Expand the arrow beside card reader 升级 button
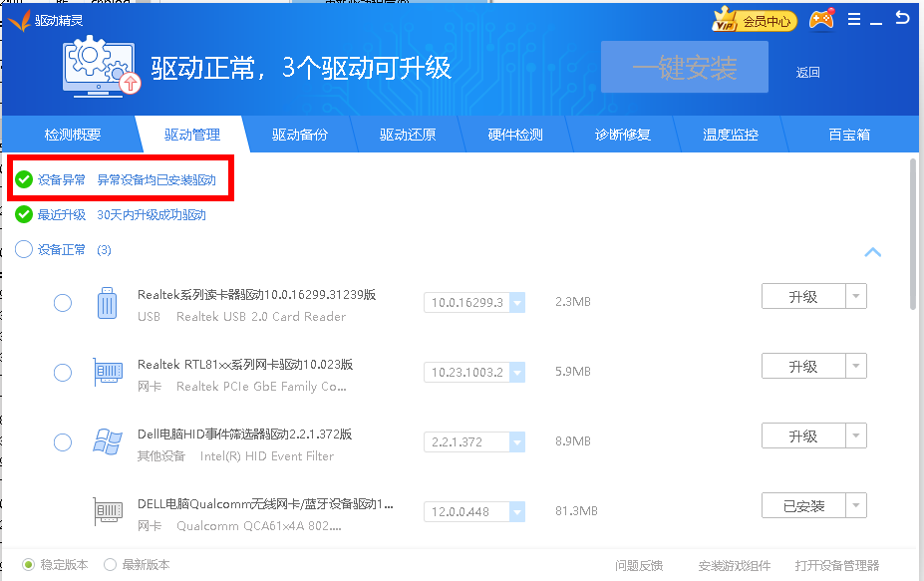924x581 pixels. tap(856, 296)
